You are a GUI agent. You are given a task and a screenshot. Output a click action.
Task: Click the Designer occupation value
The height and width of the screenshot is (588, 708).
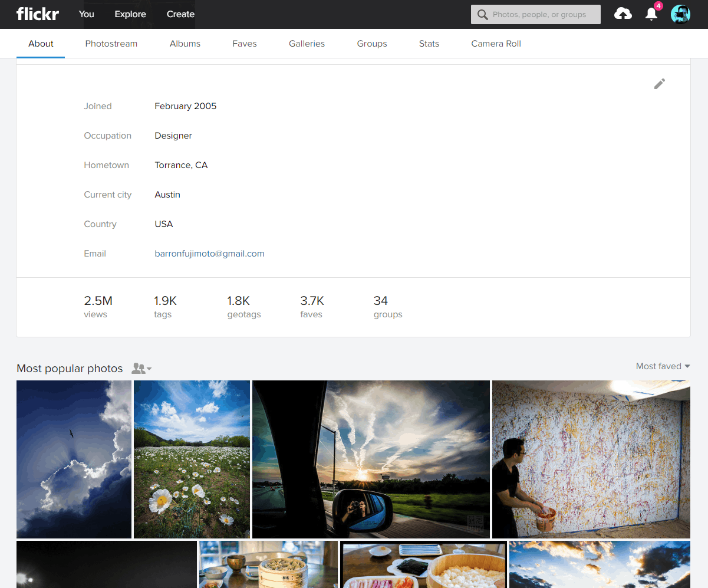173,136
